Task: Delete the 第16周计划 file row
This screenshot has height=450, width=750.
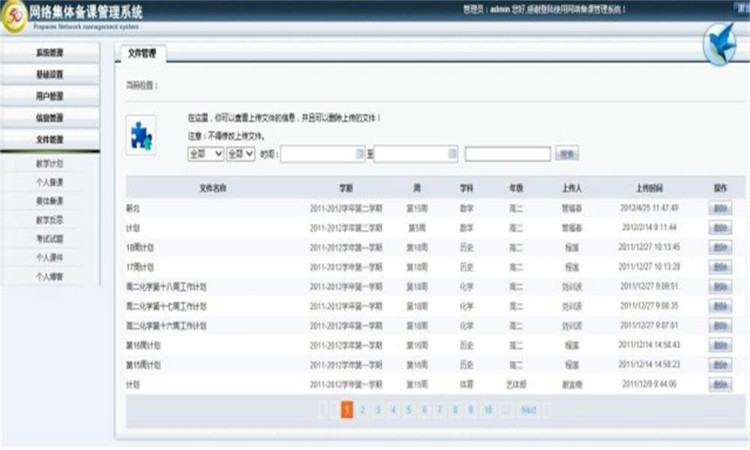Action: (x=720, y=345)
